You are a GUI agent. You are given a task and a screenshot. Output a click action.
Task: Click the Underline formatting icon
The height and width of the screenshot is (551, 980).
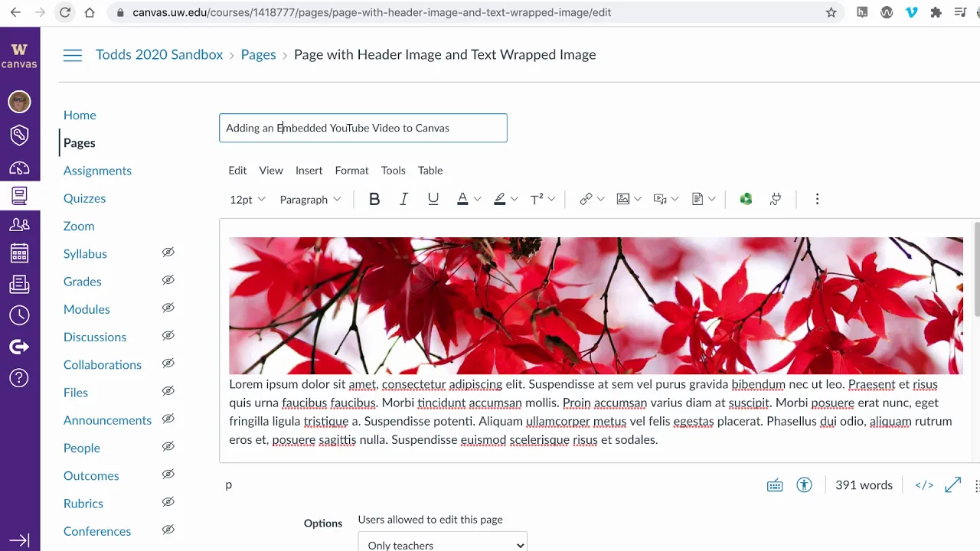(x=433, y=199)
